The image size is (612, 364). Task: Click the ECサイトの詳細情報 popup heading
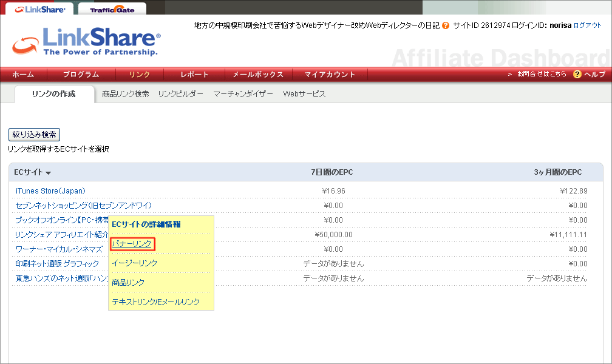point(146,224)
